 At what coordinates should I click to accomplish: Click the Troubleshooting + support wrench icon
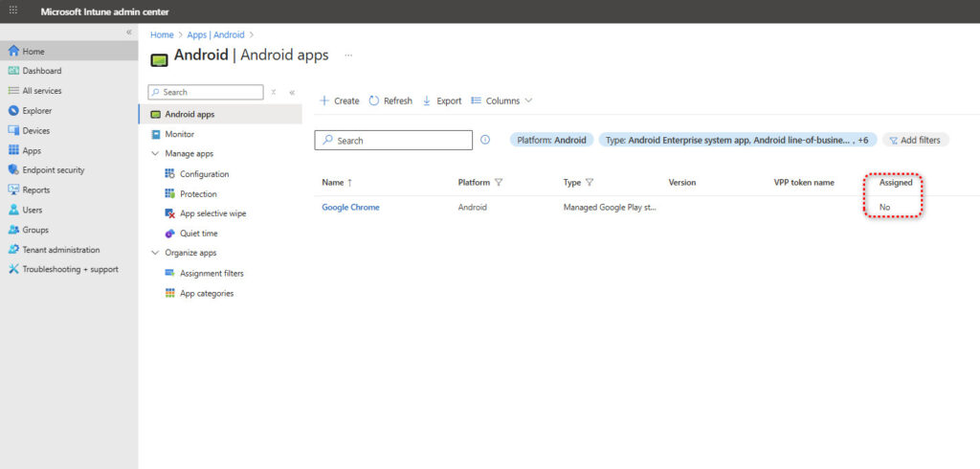coord(13,270)
